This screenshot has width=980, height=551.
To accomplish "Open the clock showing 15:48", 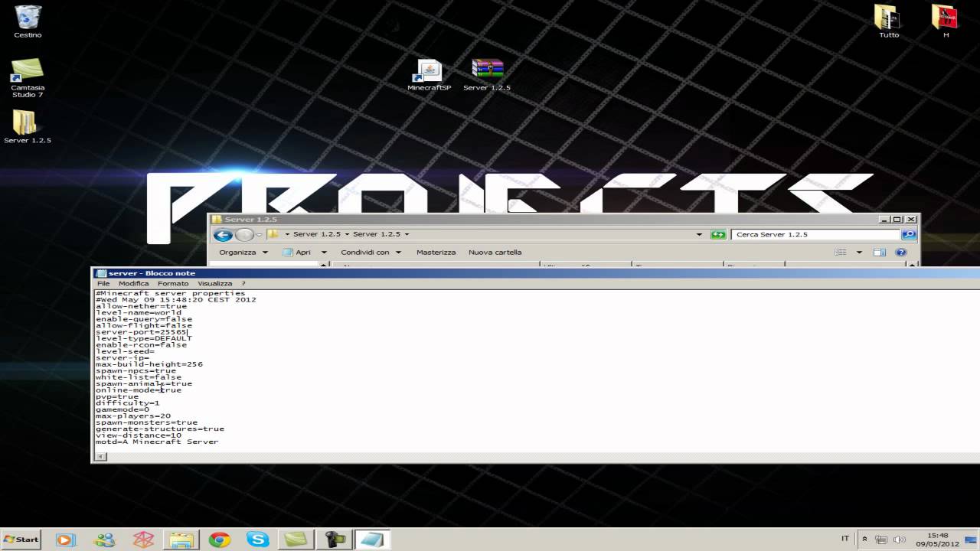I will pyautogui.click(x=937, y=540).
